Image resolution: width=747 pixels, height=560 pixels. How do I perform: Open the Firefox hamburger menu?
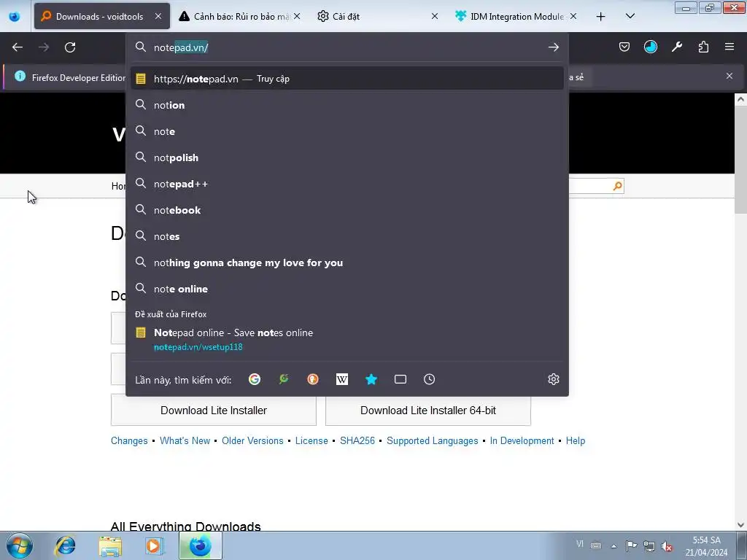[729, 47]
